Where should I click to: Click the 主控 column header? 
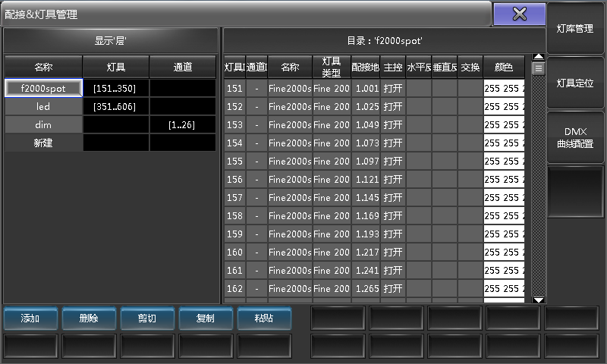(393, 67)
